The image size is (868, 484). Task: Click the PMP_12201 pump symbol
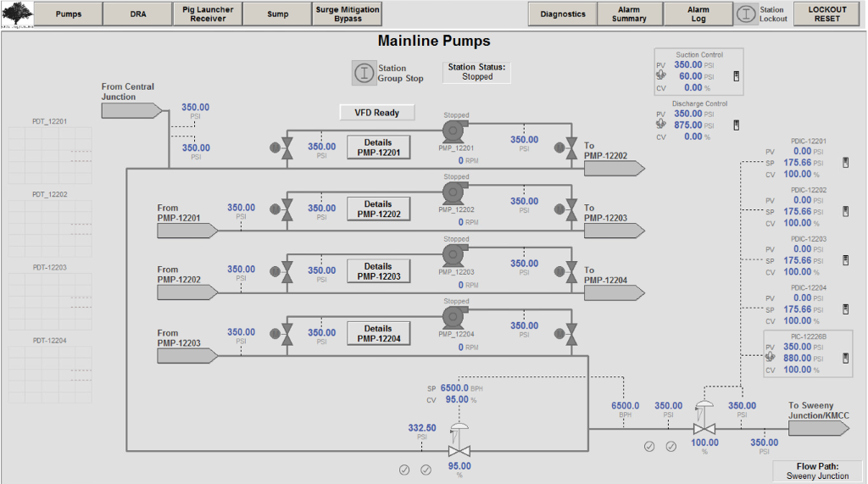pos(456,131)
